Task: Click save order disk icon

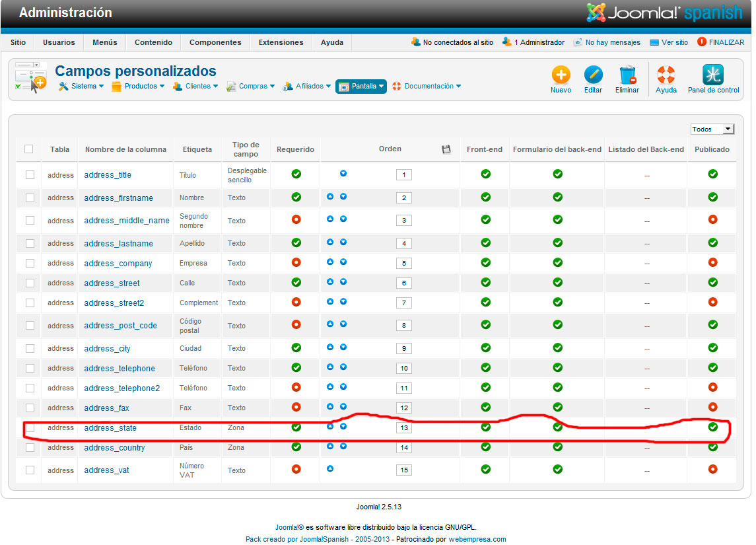Action: (x=446, y=149)
